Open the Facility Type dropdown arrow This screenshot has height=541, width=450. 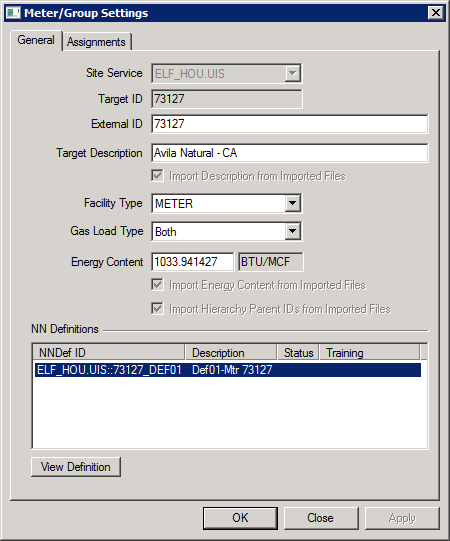click(292, 203)
